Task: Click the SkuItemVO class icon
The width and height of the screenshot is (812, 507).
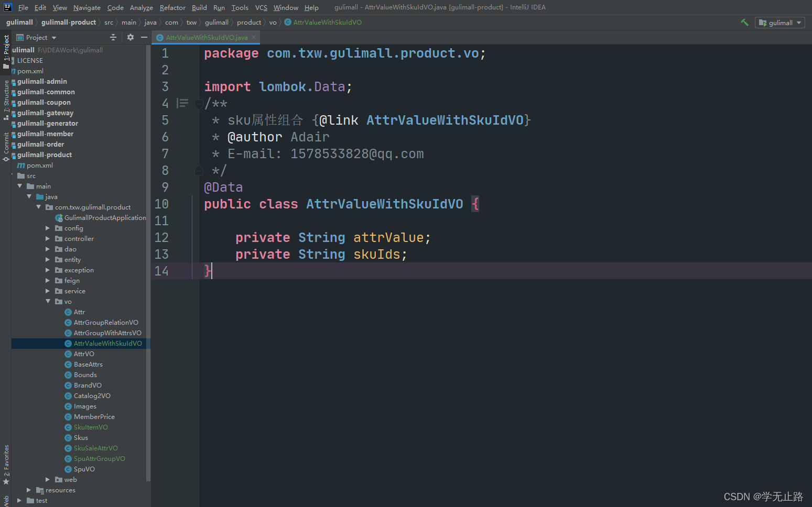Action: [x=68, y=427]
